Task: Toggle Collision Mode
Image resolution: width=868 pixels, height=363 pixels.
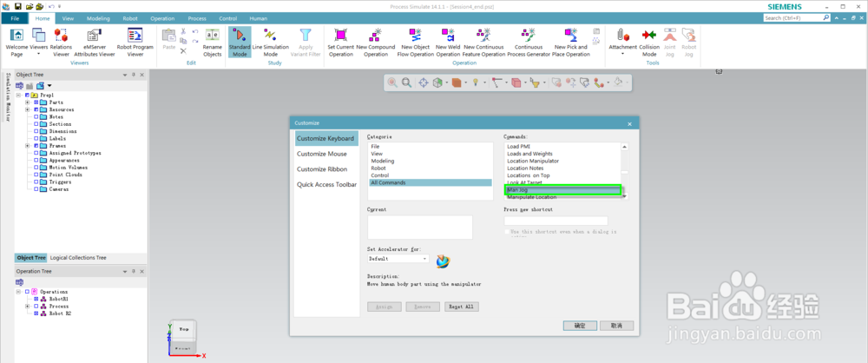Action: click(649, 43)
